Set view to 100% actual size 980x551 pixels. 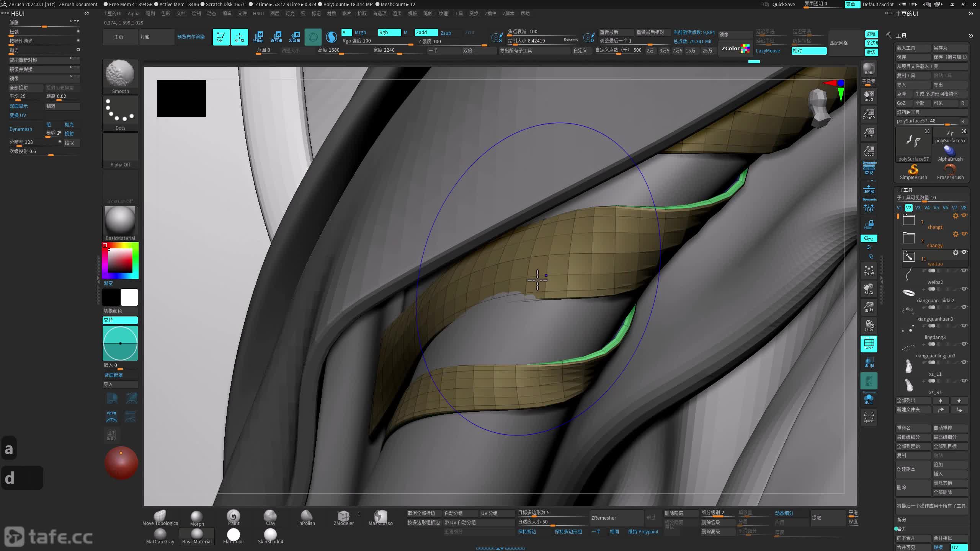(869, 132)
